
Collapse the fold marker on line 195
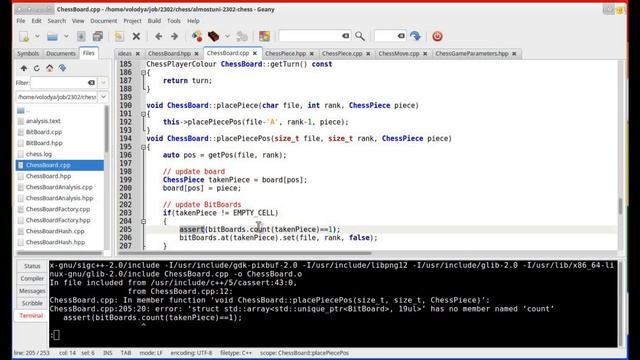tap(143, 147)
